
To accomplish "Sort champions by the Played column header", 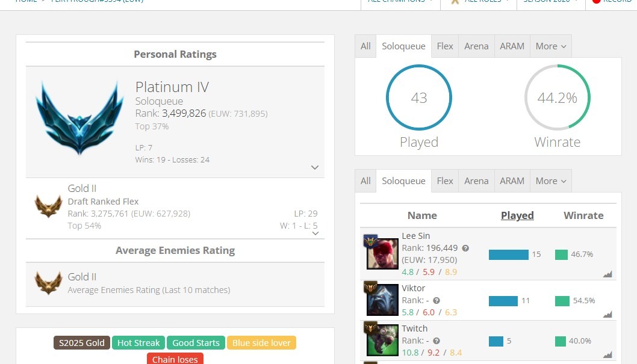I will tap(517, 215).
